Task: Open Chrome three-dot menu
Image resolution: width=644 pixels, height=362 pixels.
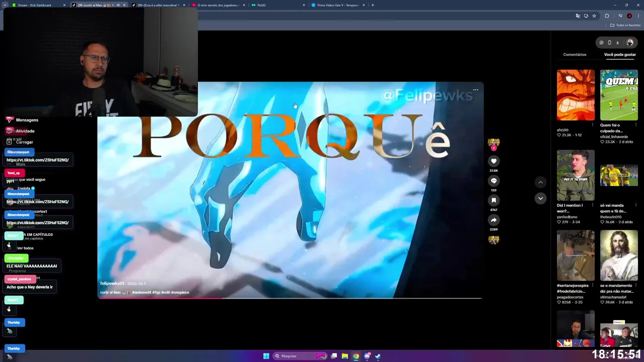Action: click(637, 16)
